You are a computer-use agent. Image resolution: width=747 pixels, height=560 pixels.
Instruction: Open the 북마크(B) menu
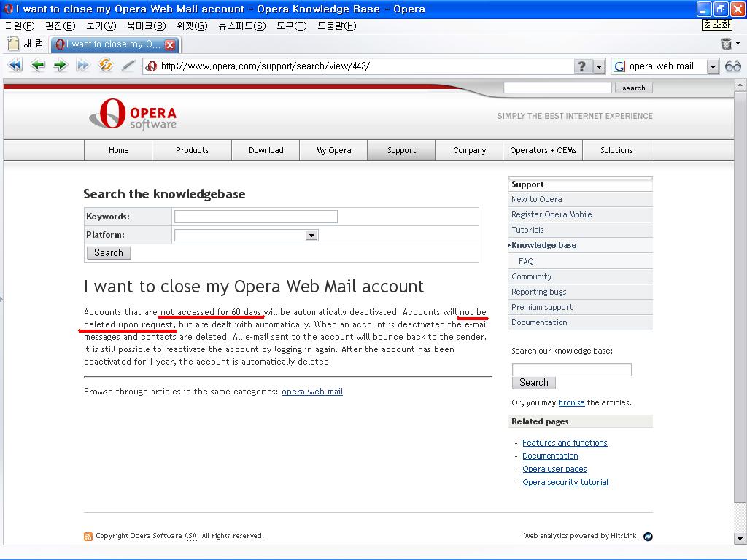147,26
